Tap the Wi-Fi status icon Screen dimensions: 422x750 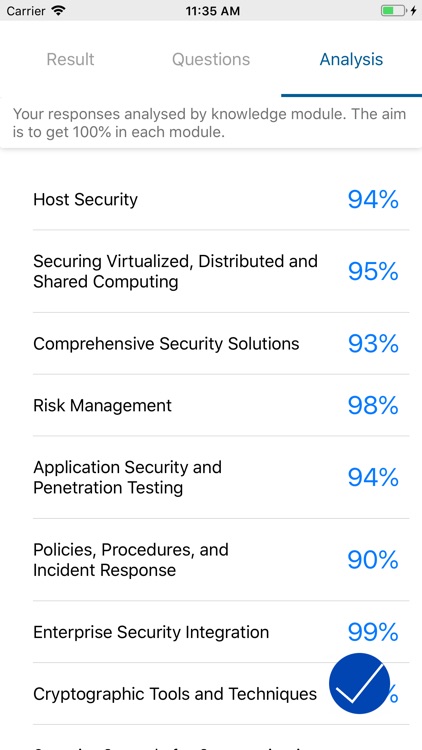pos(59,11)
